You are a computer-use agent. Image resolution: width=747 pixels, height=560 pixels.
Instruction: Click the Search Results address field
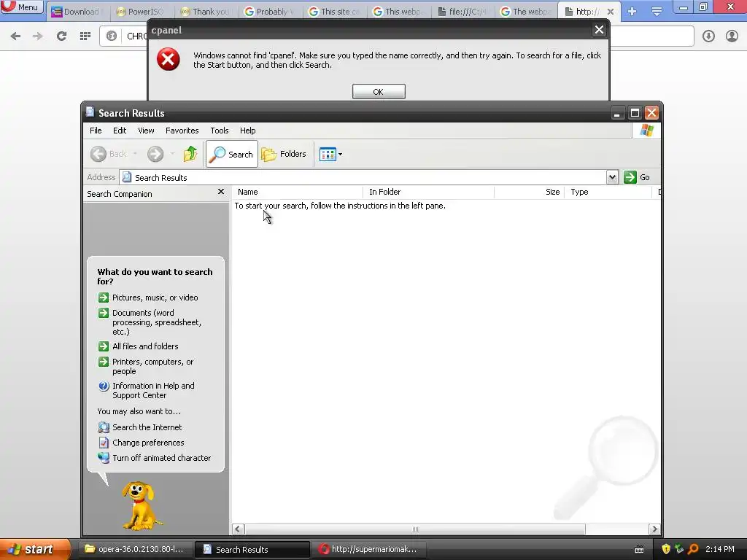point(363,178)
